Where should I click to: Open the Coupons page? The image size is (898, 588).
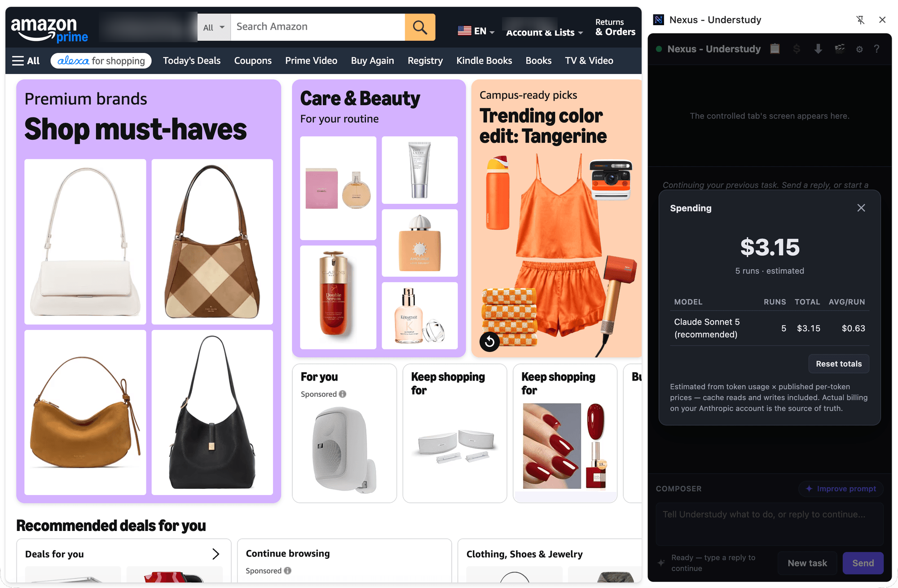pos(253,61)
